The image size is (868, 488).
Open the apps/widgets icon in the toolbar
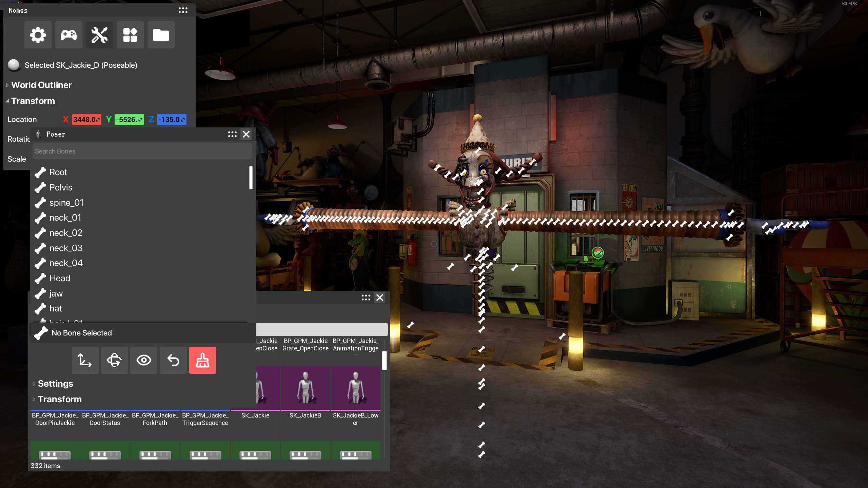[x=130, y=35]
